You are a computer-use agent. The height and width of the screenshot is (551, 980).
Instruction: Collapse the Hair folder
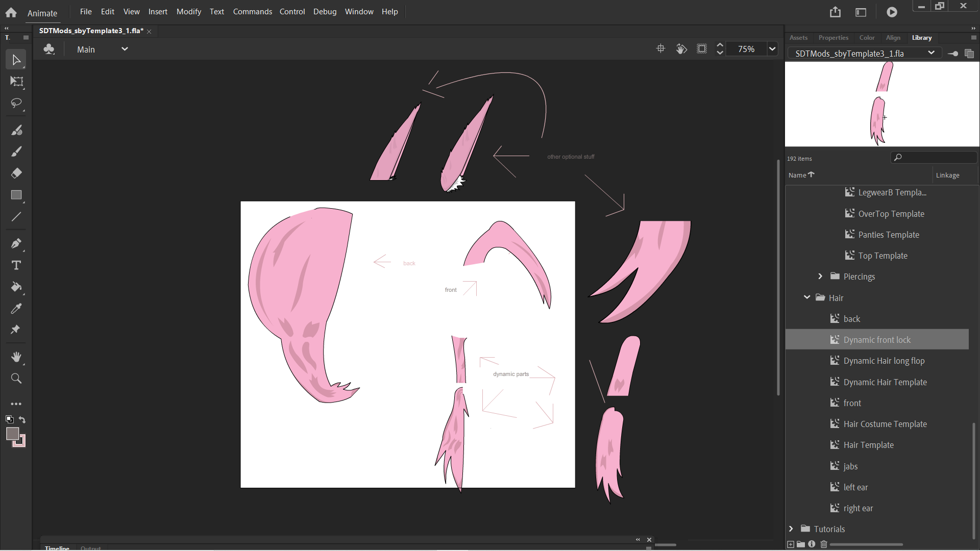(807, 297)
